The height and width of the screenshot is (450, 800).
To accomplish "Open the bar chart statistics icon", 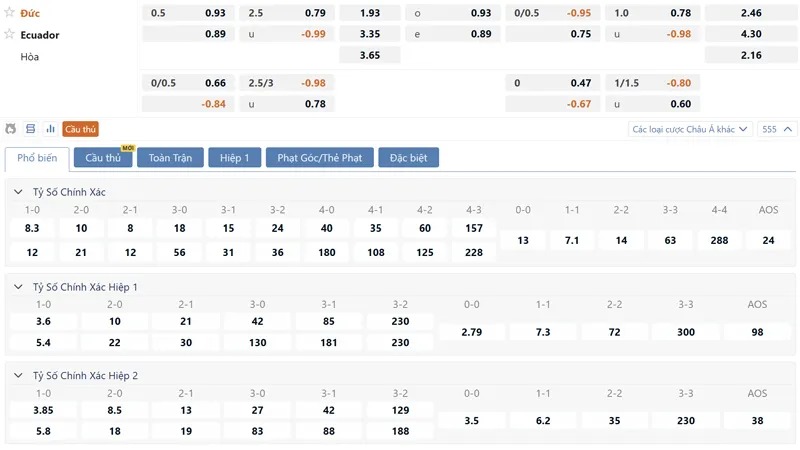I will coord(51,129).
